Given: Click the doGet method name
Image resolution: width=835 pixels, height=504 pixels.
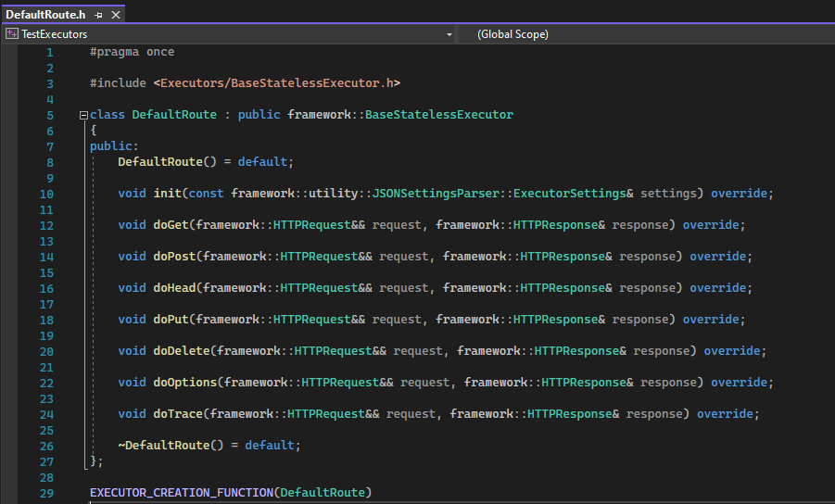Looking at the screenshot, I should (171, 224).
